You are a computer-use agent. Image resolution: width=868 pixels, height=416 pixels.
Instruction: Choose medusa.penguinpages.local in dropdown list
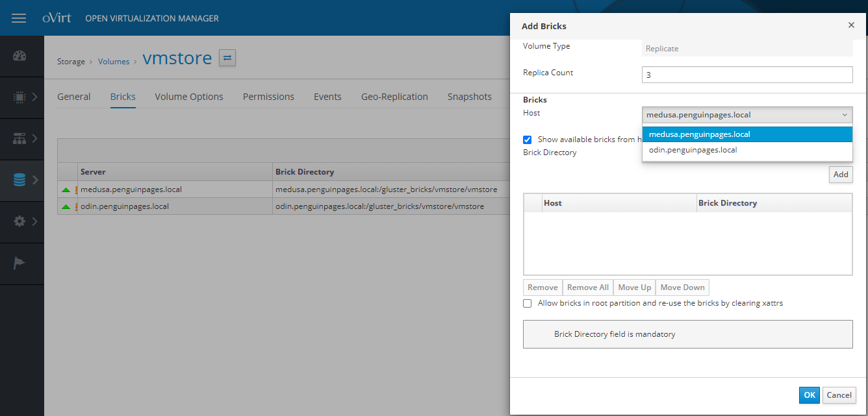coord(699,134)
